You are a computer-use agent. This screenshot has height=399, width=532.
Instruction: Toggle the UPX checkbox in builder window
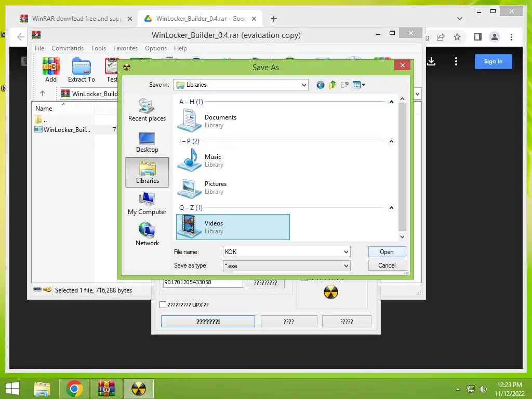163,304
